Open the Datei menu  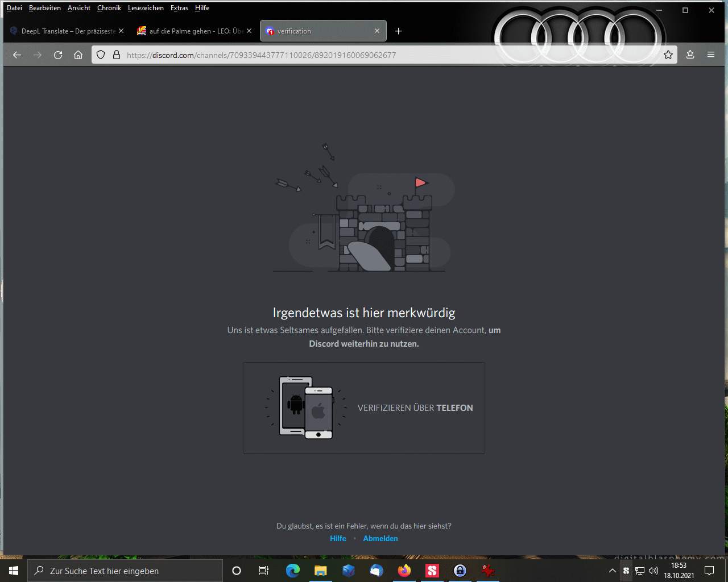(x=14, y=8)
